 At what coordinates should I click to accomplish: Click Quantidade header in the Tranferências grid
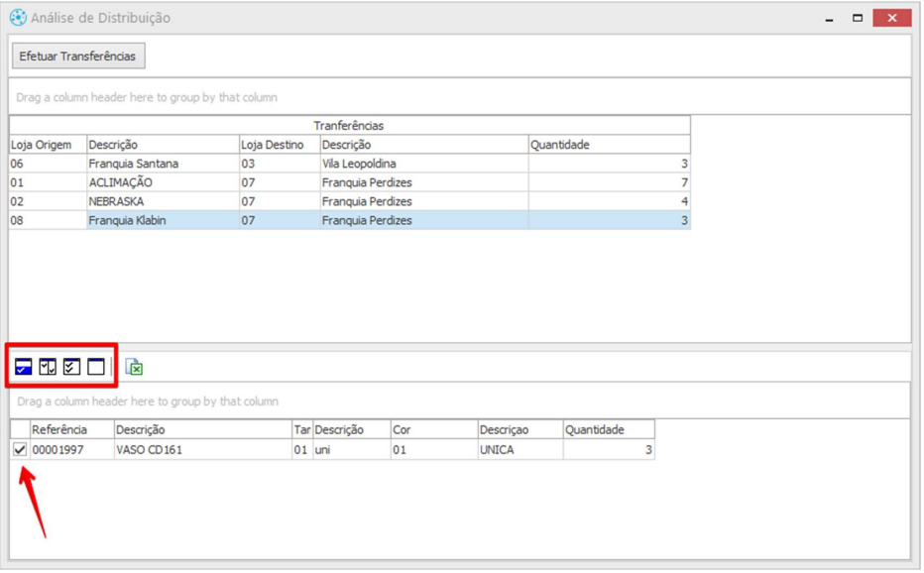pyautogui.click(x=610, y=145)
